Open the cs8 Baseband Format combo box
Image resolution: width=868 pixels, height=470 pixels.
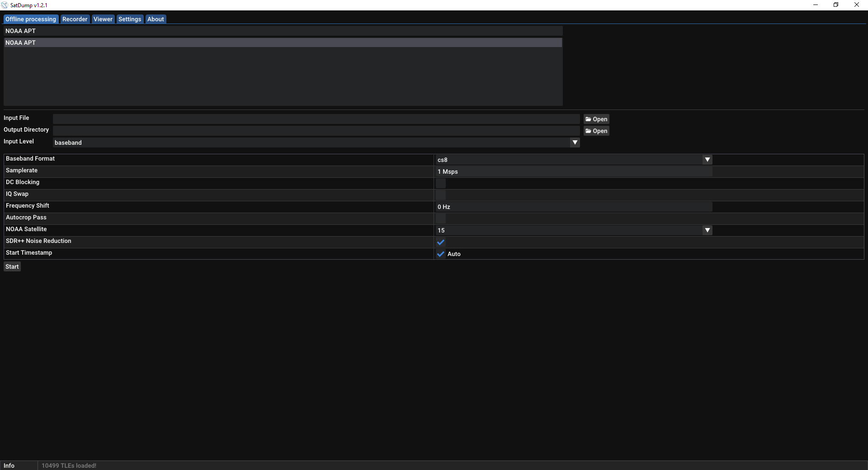pos(574,160)
